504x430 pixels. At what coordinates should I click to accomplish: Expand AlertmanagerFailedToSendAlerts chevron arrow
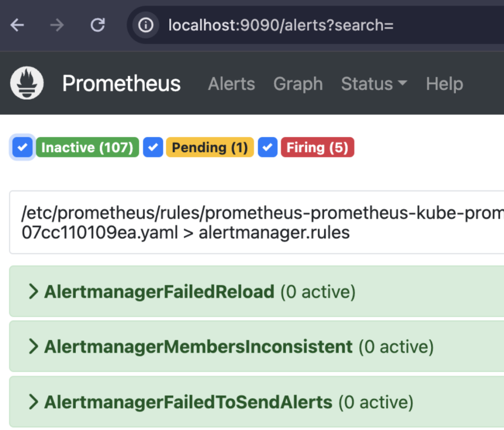(x=33, y=402)
